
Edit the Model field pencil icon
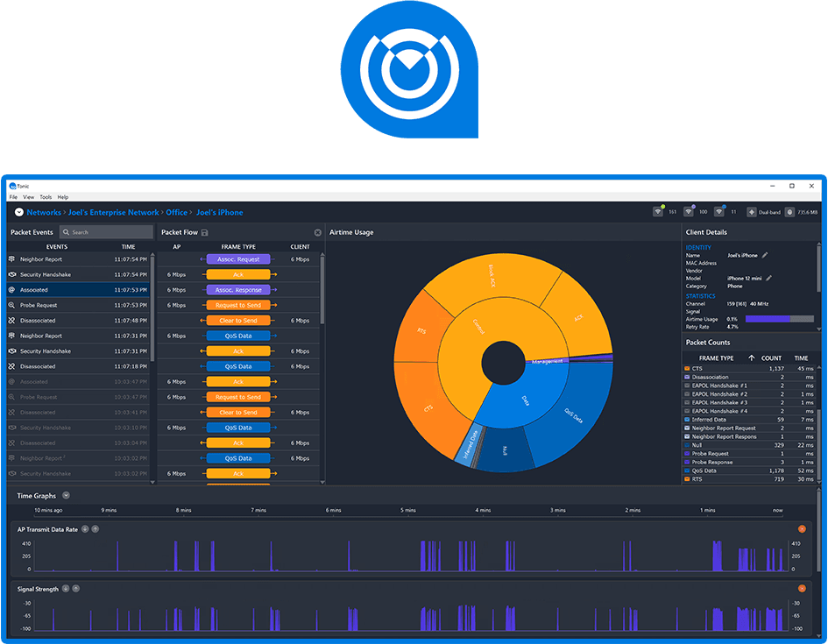tap(768, 279)
